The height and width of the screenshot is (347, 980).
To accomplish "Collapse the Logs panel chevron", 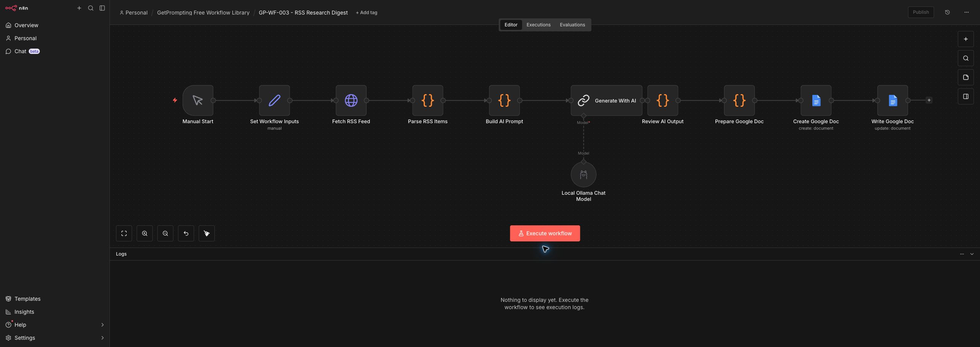I will tap(972, 254).
